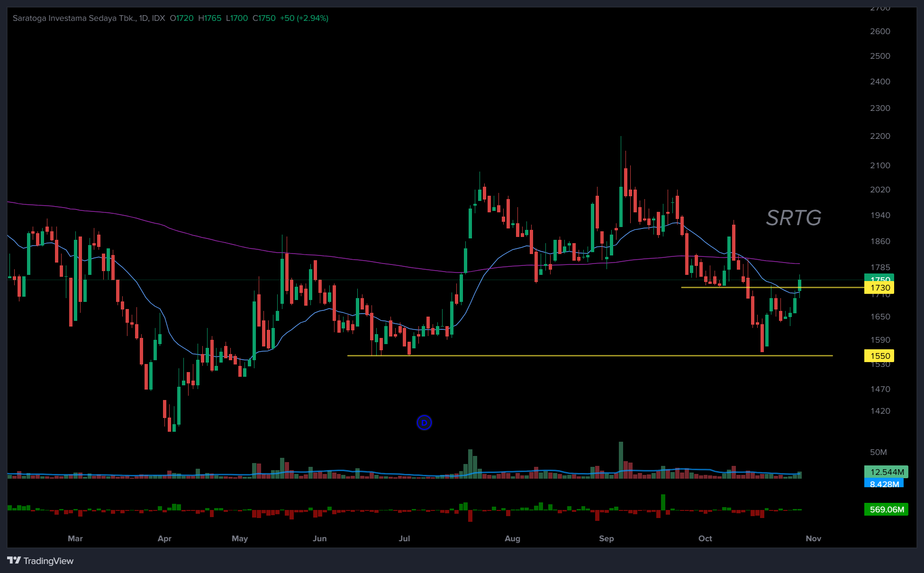Viewport: 924px width, 573px height.
Task: Click the Jul label on time axis
Action: (x=404, y=538)
